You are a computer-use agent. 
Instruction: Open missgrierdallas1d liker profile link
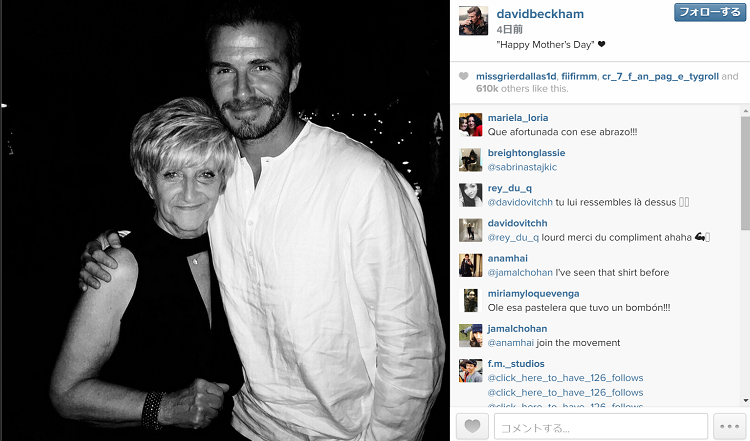pyautogui.click(x=516, y=77)
